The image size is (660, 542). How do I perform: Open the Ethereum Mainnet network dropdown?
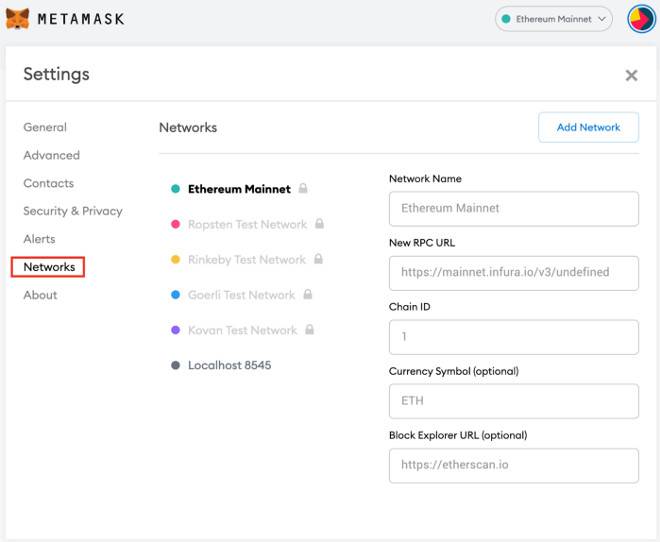[554, 19]
